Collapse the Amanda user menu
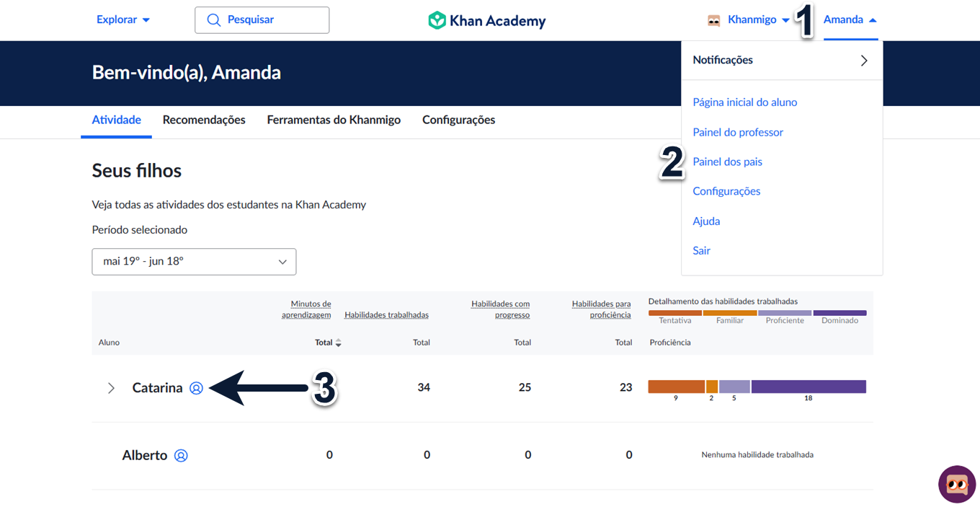 point(850,19)
